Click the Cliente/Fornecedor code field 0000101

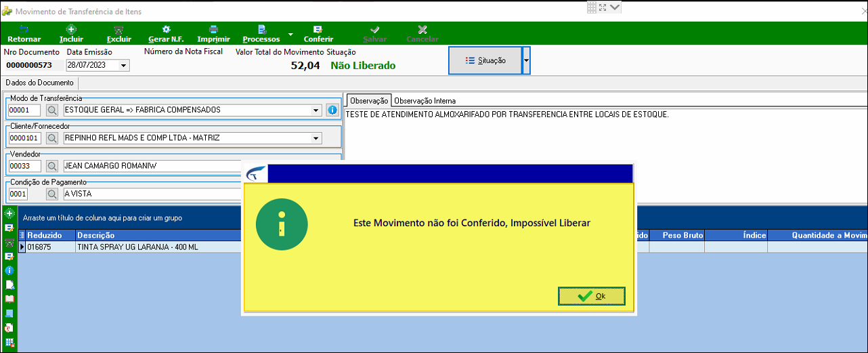point(24,138)
